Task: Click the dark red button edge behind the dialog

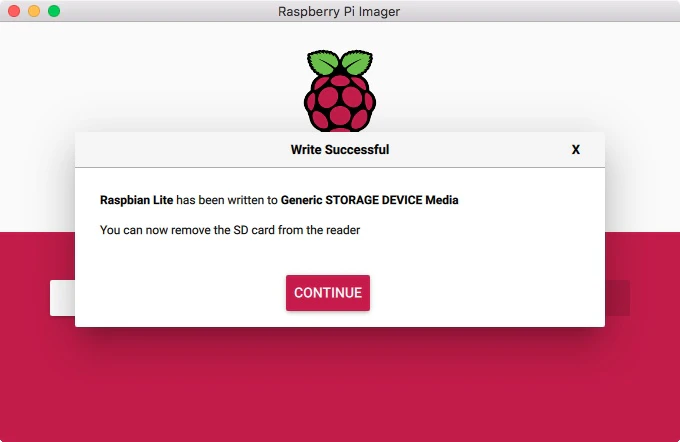Action: pos(617,298)
